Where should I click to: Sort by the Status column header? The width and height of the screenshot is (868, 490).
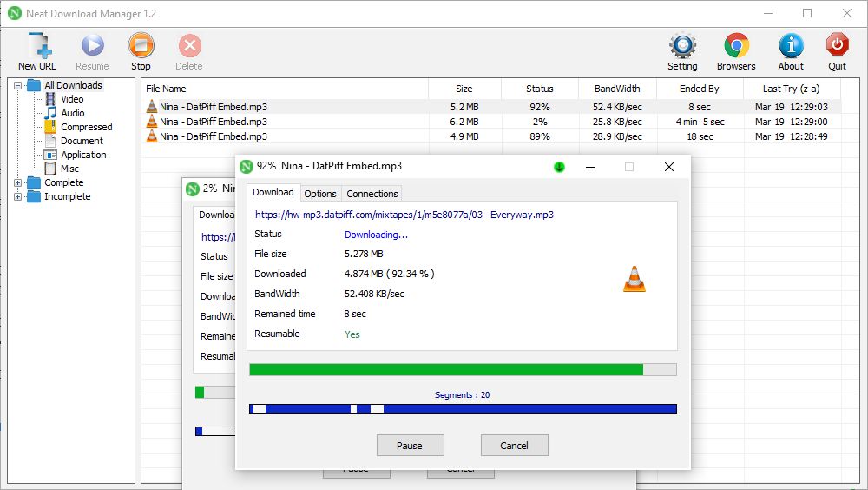(540, 89)
